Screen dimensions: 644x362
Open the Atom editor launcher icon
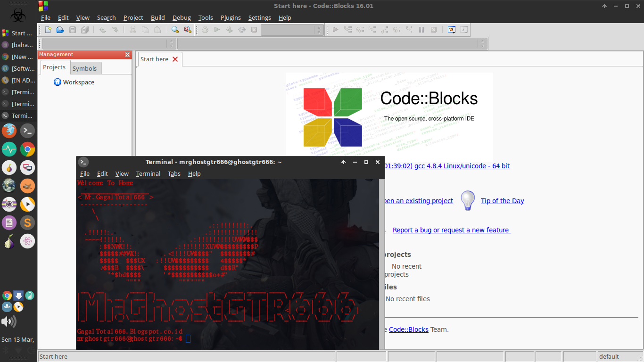(x=27, y=241)
